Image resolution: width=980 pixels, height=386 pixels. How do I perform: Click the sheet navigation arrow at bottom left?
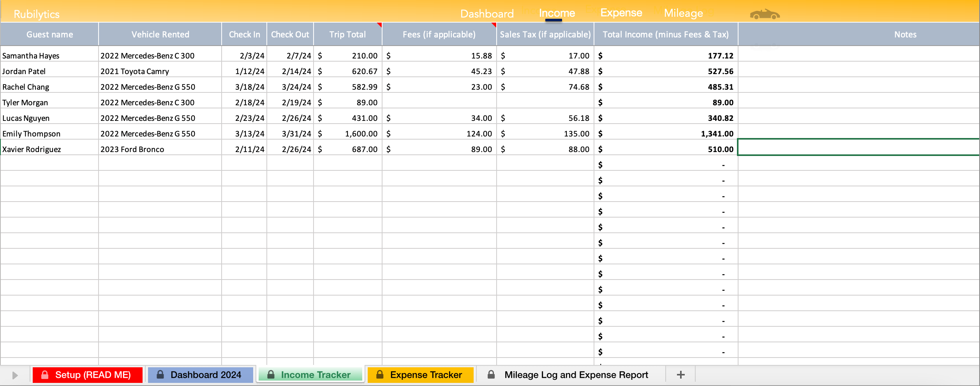tap(14, 375)
